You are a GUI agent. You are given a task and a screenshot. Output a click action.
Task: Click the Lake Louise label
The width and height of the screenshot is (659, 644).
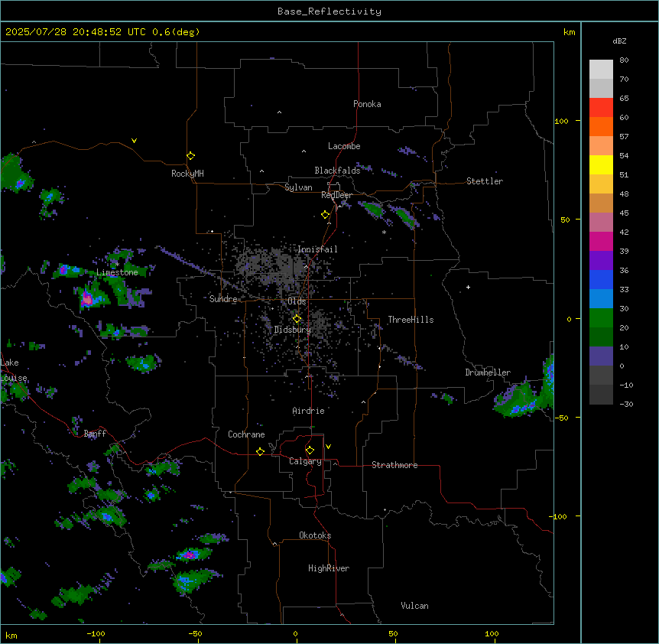click(x=14, y=370)
